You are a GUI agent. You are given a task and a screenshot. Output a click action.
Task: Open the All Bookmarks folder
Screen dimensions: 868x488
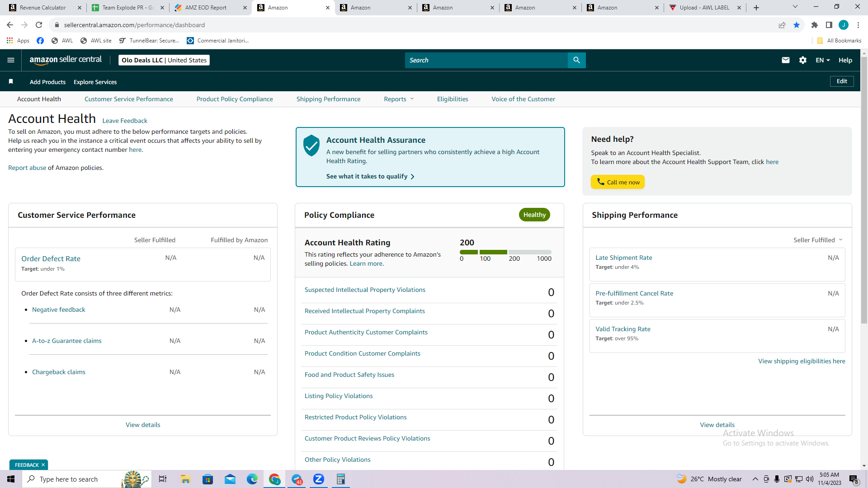pyautogui.click(x=840, y=41)
